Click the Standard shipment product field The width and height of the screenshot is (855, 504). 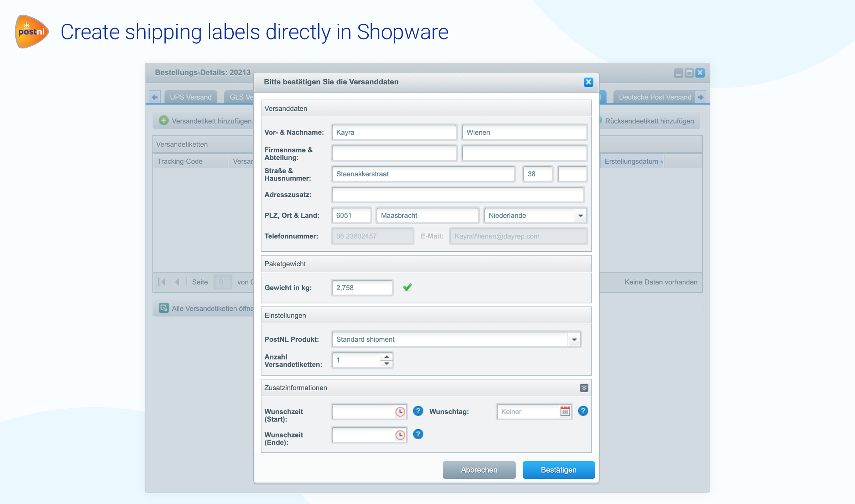click(x=450, y=340)
